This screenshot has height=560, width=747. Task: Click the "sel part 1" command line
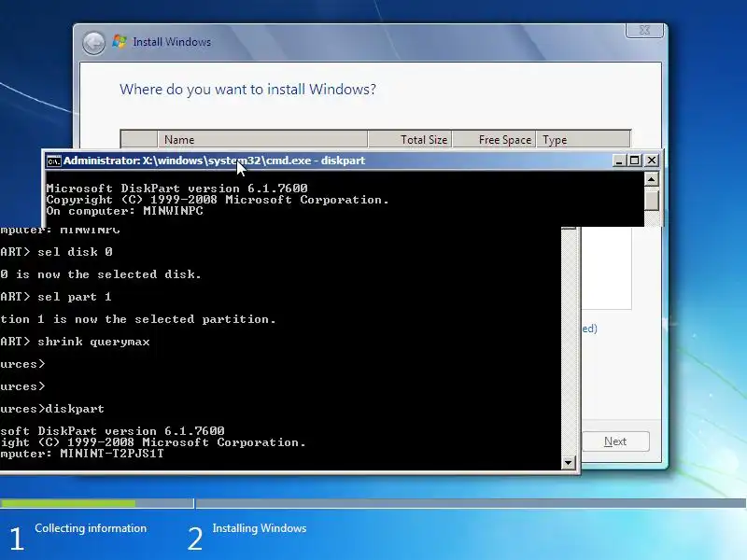tap(56, 297)
